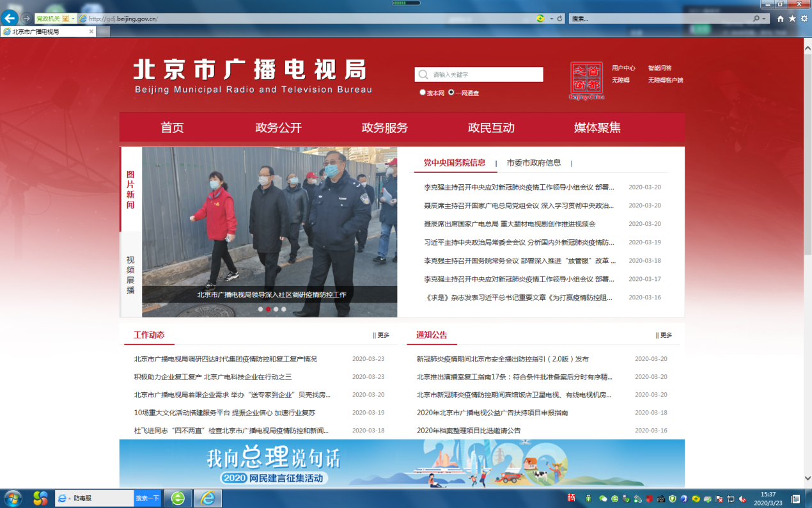
Task: Open the 政民互动 navigation menu item
Action: pos(491,127)
